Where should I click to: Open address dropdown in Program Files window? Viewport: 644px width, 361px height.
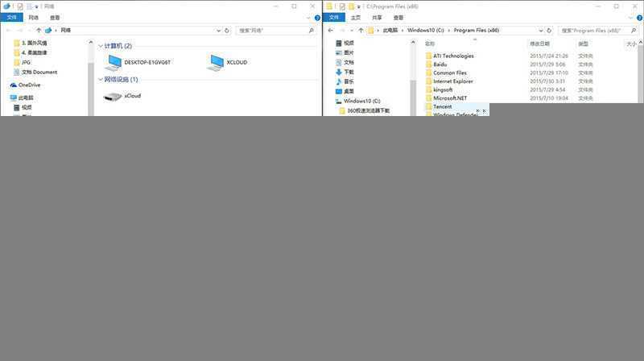[541, 31]
